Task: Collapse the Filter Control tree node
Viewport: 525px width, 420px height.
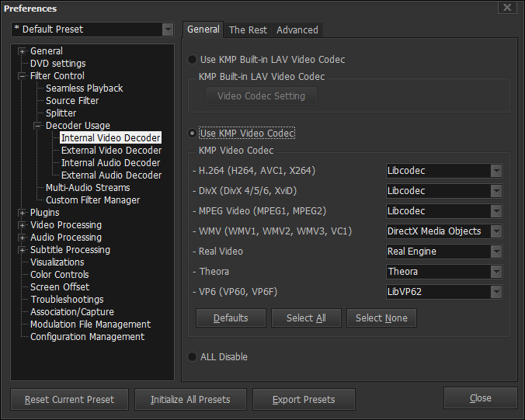Action: (22, 76)
